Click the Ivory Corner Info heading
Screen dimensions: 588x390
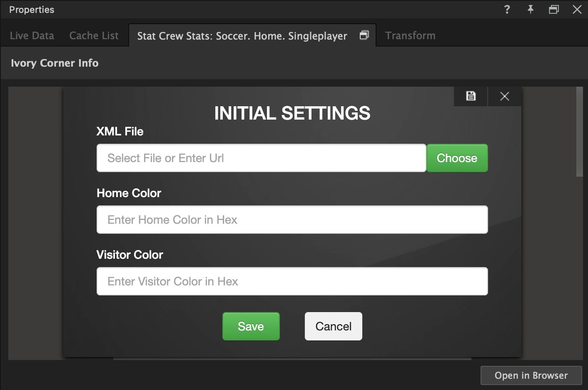(55, 63)
